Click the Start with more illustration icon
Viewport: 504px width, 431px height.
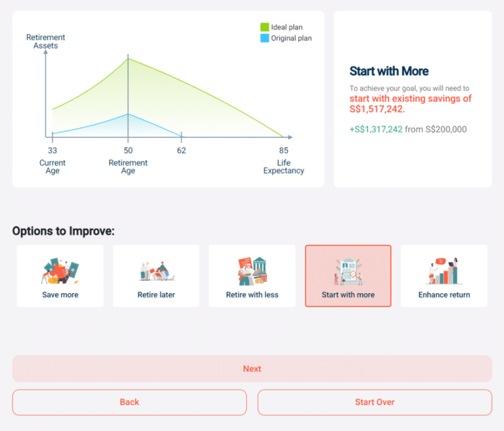348,270
